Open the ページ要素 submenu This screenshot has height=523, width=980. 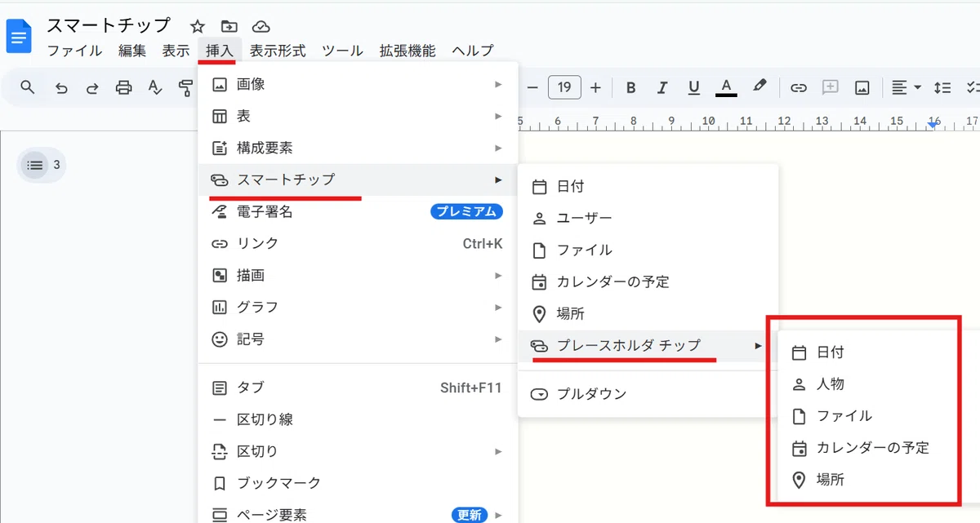(x=358, y=514)
